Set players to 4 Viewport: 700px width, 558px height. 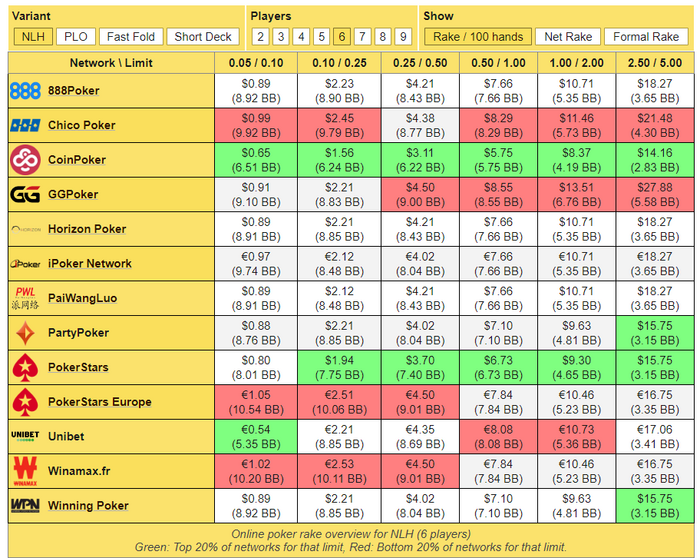tap(301, 37)
